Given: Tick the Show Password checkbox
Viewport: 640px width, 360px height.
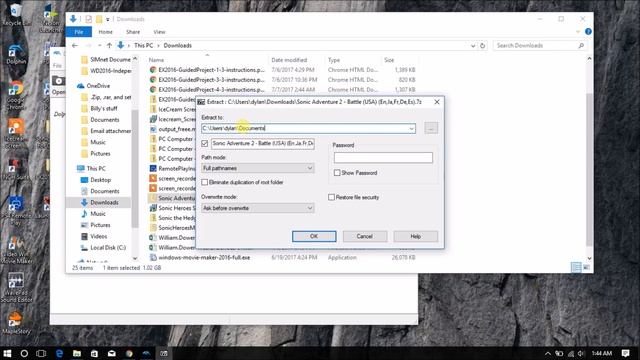Looking at the screenshot, I should (x=337, y=173).
